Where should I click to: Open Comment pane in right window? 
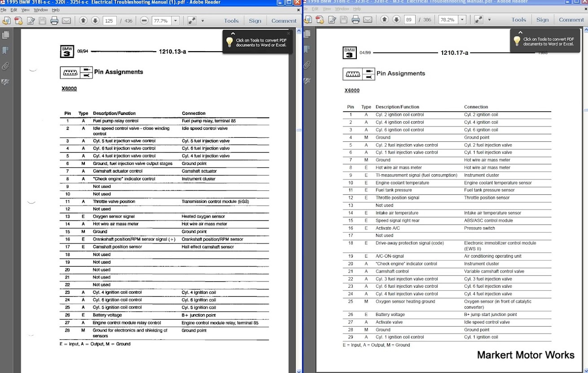(x=571, y=20)
